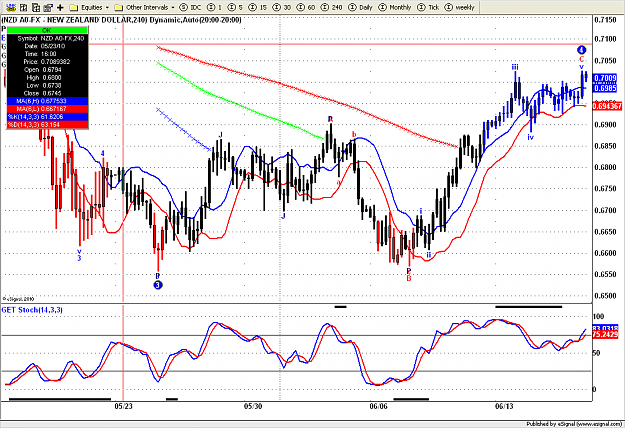Click the %K(14,3,3) stochastic row
Screen dimensions: 625x428
coord(47,117)
